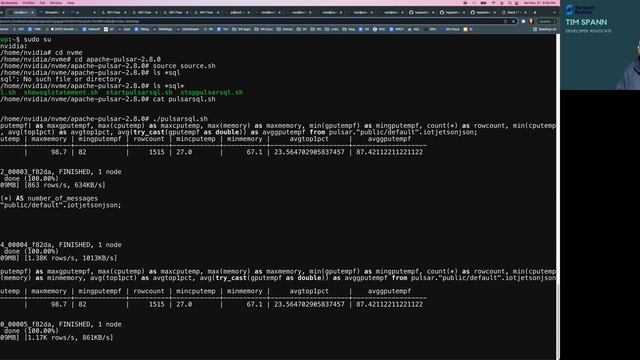The width and height of the screenshot is (640, 360).
Task: Click the browser Update button
Action: click(547, 21)
